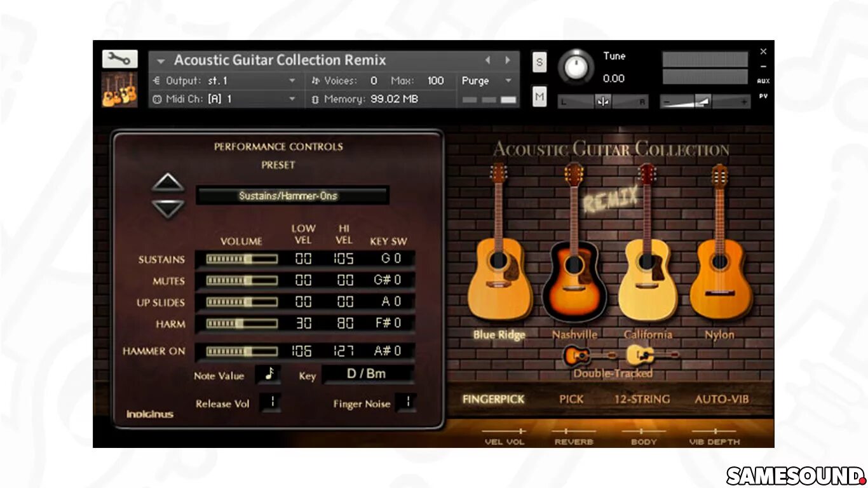
Task: Mute the instrument with M button
Action: click(539, 97)
